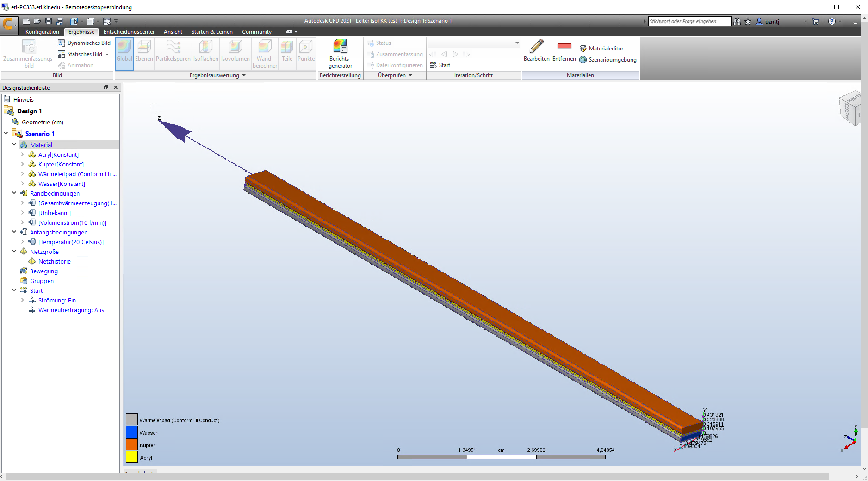
Task: Open the Ebenen (planes) results tool
Action: point(144,52)
